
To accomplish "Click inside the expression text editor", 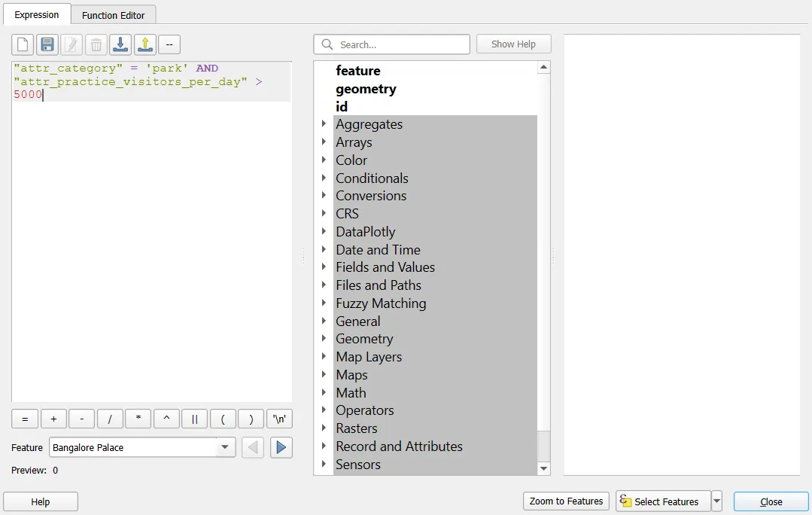I will [152, 232].
